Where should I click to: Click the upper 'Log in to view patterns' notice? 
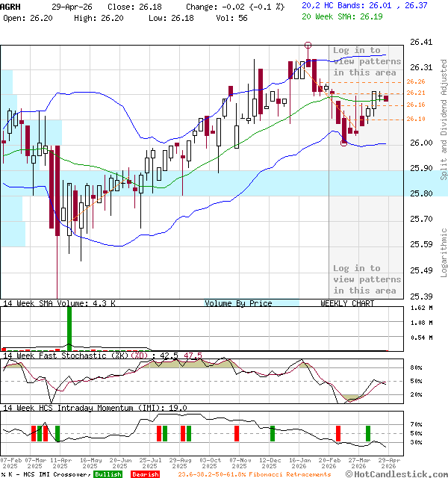(365, 62)
